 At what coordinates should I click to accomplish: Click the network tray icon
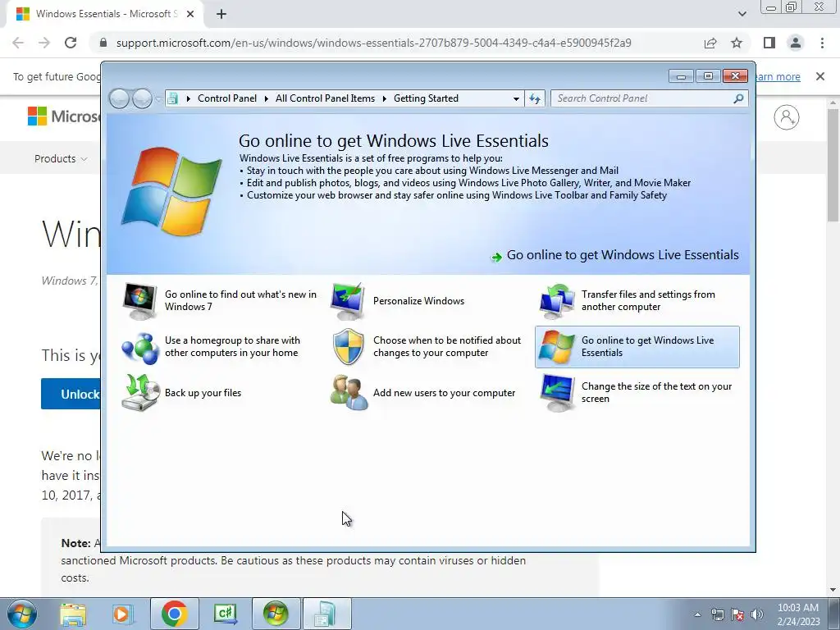tap(717, 614)
